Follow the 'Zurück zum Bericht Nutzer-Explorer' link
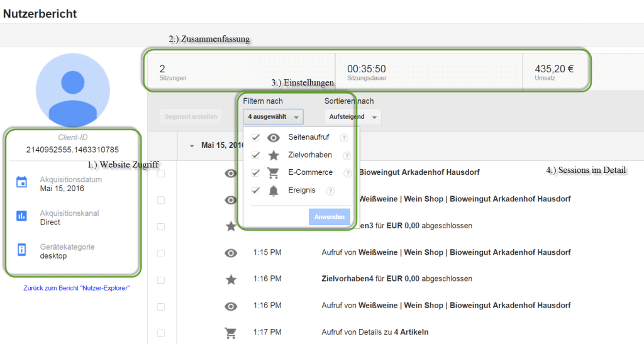Screen dimensions: 644x344 76,288
